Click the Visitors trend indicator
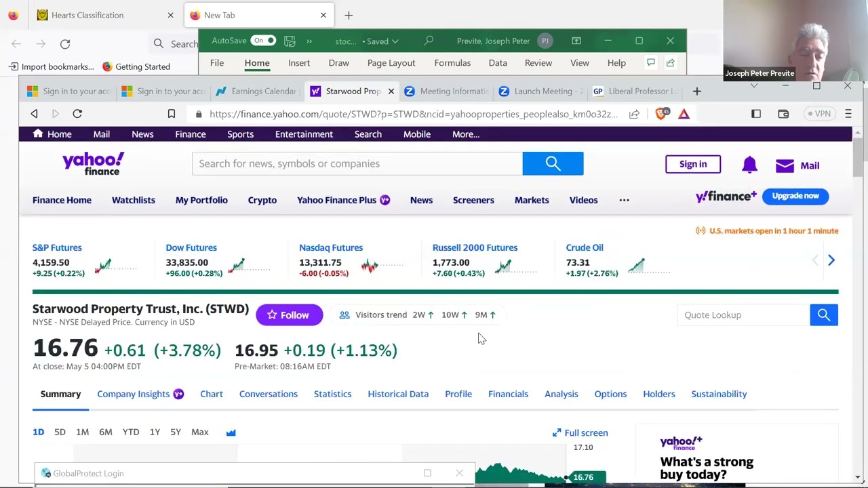This screenshot has width=868, height=488. (418, 314)
